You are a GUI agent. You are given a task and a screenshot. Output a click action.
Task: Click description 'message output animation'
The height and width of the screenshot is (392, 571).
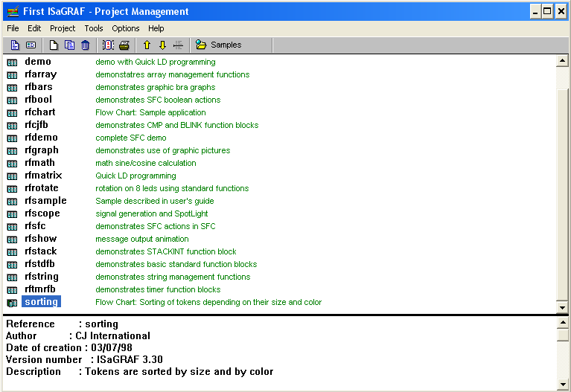click(x=142, y=239)
